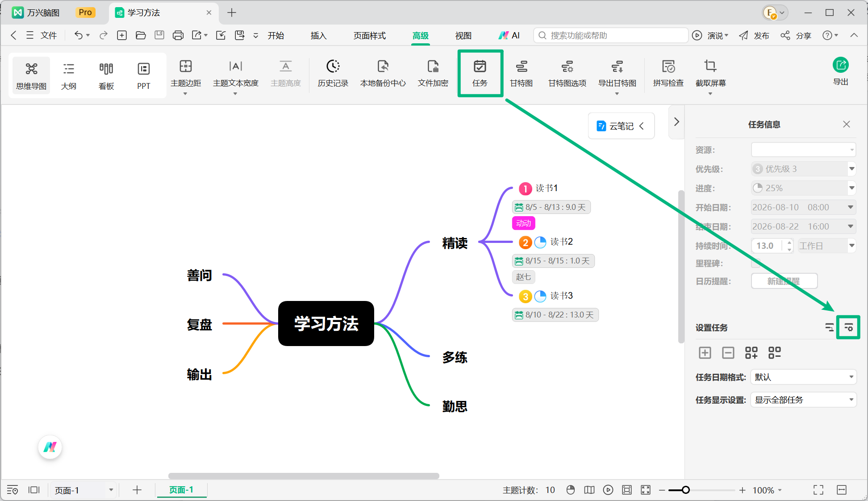Close the 任务信息 panel
This screenshot has height=501, width=868.
coord(847,124)
